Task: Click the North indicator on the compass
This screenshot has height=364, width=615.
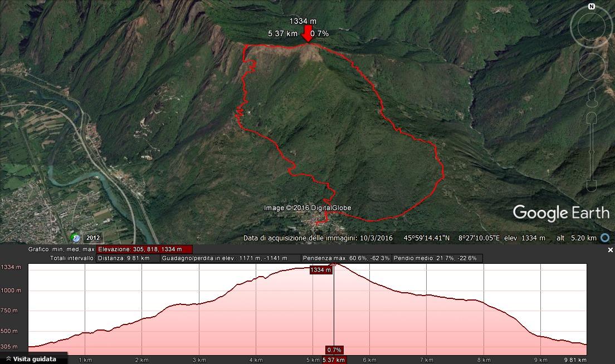Action: coord(592,6)
